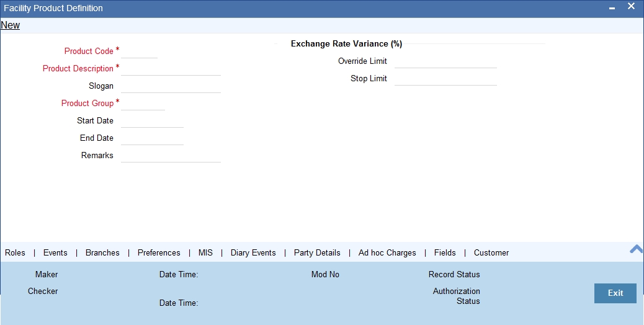The image size is (644, 325).
Task: Open the Fields sub-screen
Action: click(445, 253)
